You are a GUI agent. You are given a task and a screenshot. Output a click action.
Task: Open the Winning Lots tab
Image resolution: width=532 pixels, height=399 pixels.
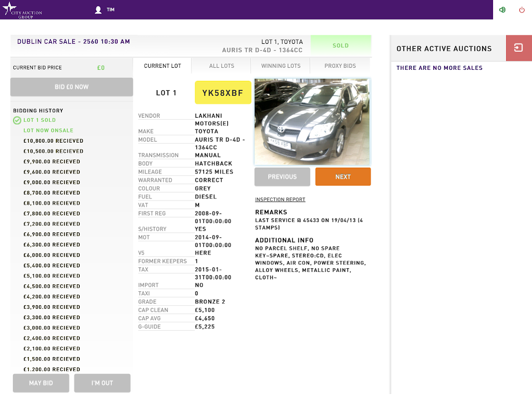tap(281, 66)
